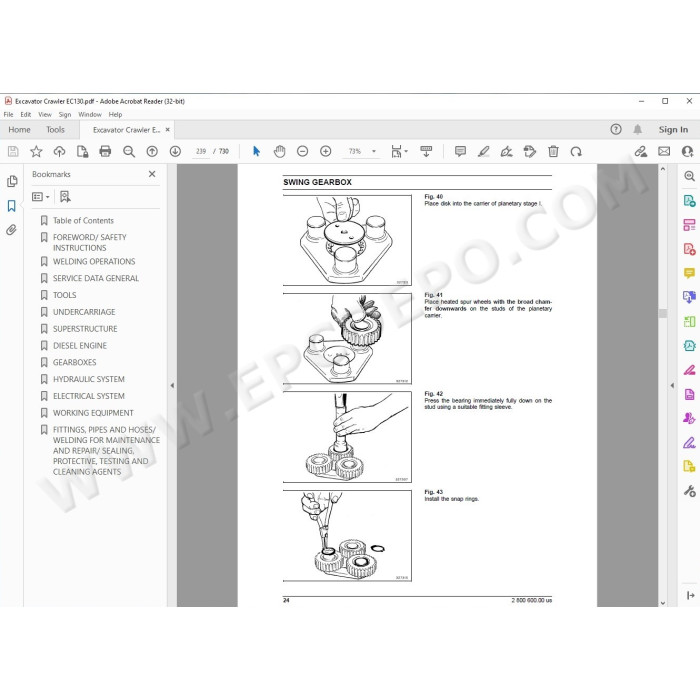The width and height of the screenshot is (700, 700).
Task: Open HYDRAULIC SYSTEM bookmark
Action: (x=88, y=379)
